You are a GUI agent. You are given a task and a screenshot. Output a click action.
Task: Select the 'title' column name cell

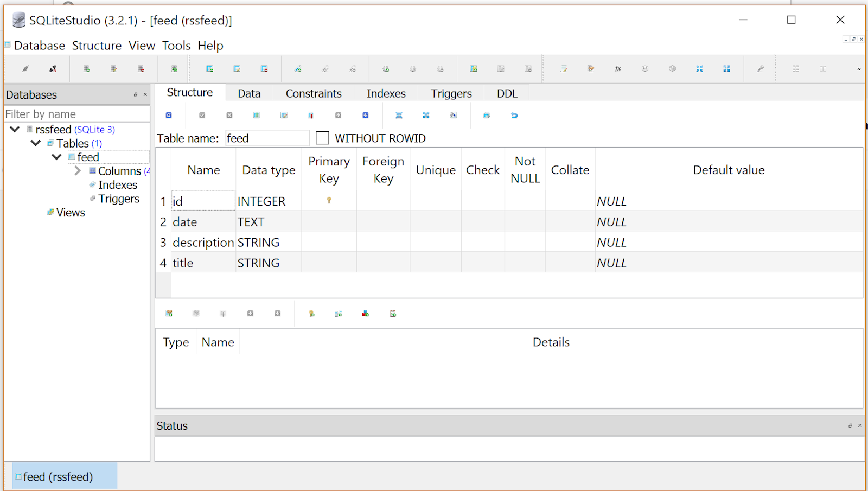203,263
